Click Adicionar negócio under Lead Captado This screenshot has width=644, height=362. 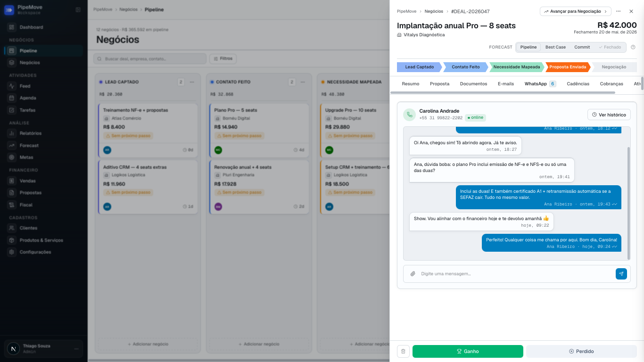pyautogui.click(x=148, y=344)
